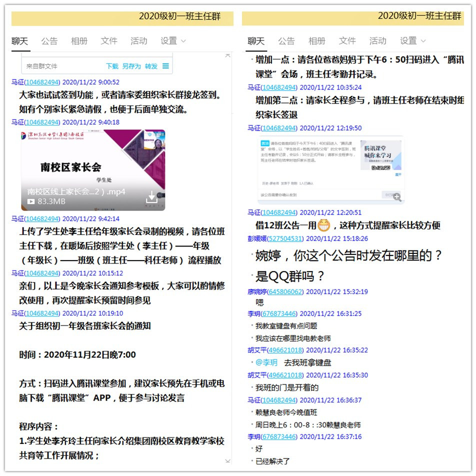
Task: Expand the 设置 dropdown arrow in left window
Action: point(183,41)
